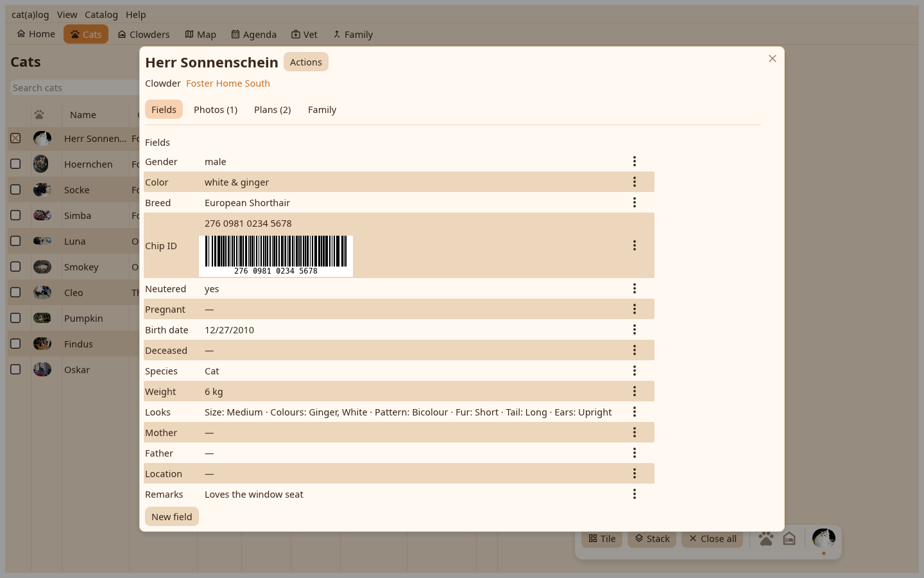Open options menu for Neutered field
The height and width of the screenshot is (578, 924).
pyautogui.click(x=634, y=288)
